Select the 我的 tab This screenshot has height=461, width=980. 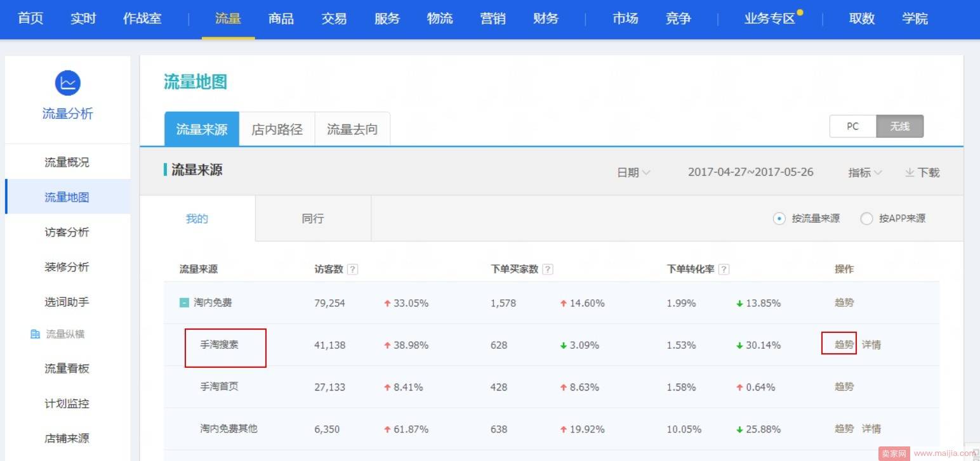tap(197, 219)
